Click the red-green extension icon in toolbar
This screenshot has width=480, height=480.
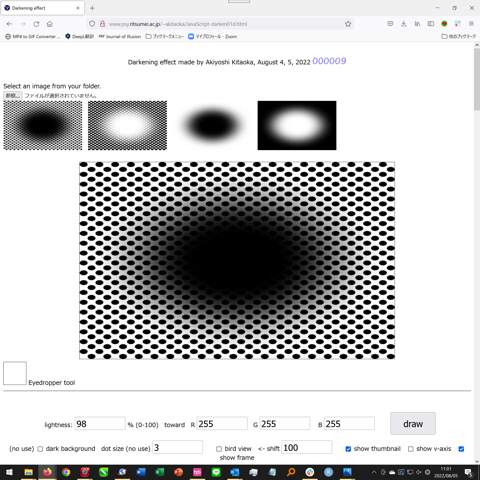click(x=444, y=24)
